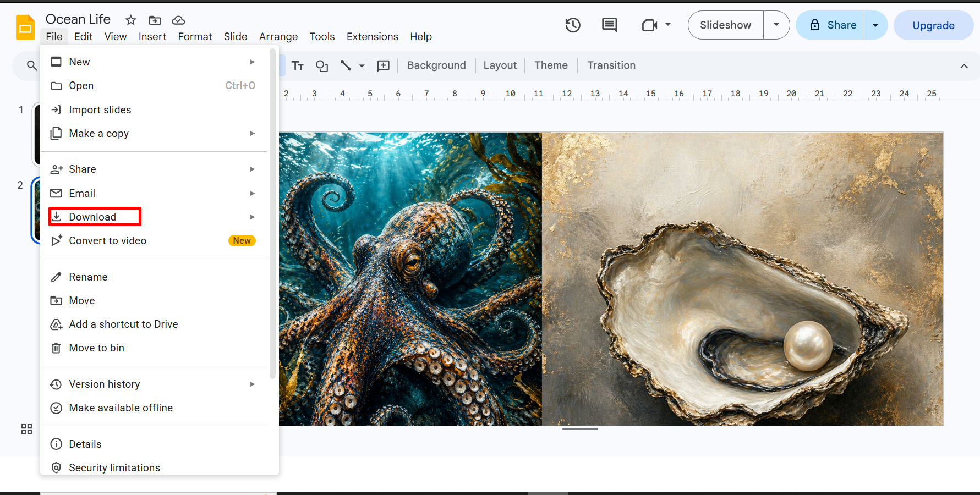Click the Transition toolbar button
Viewport: 980px width, 495px height.
click(611, 65)
